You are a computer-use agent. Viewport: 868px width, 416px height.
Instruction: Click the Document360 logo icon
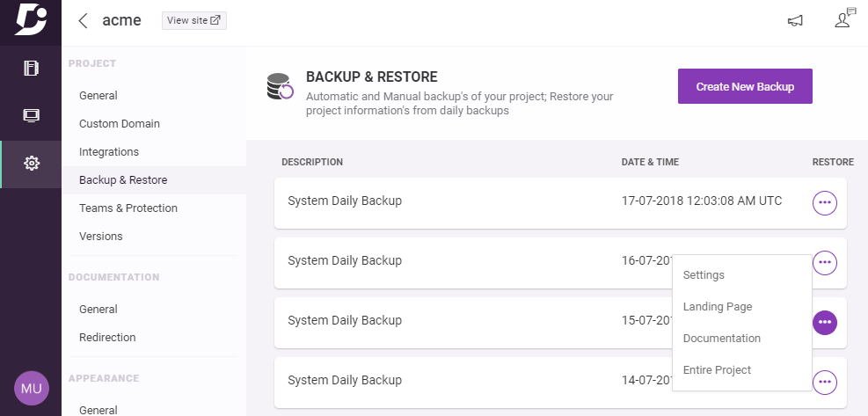[x=30, y=19]
